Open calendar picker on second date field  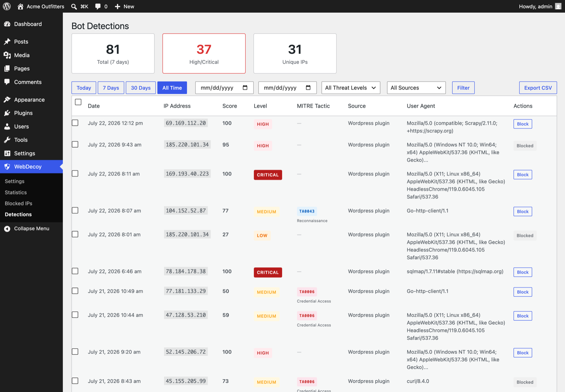tap(308, 88)
